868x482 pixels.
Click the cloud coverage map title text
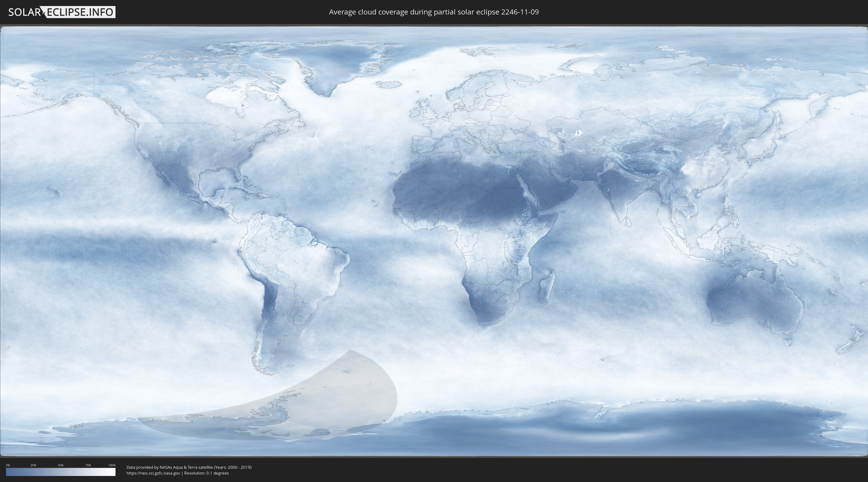click(434, 12)
